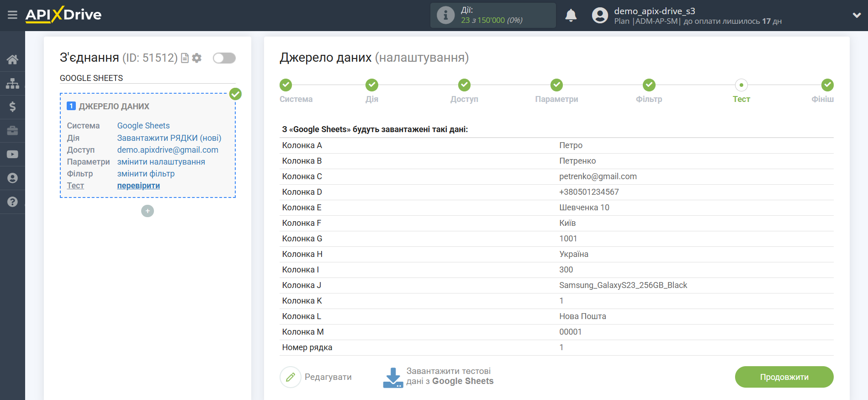Viewport: 868px width, 400px height.
Task: Click the account avatar icon
Action: coord(600,15)
